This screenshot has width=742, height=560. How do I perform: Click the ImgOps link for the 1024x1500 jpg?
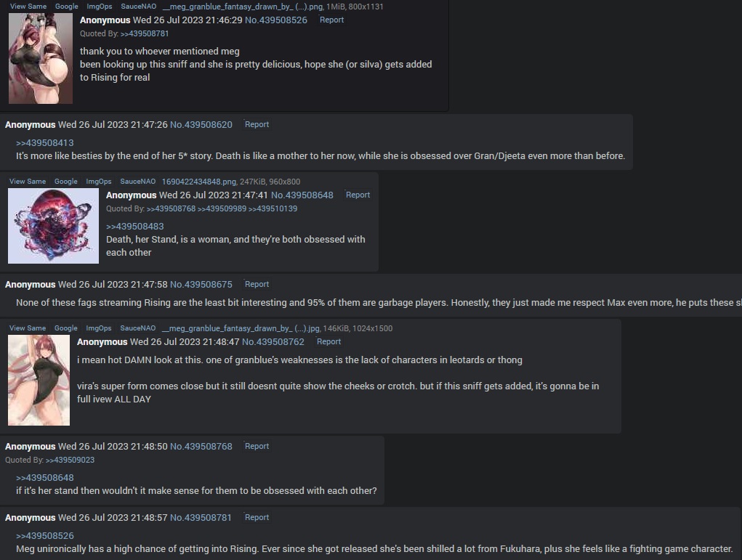pos(98,328)
